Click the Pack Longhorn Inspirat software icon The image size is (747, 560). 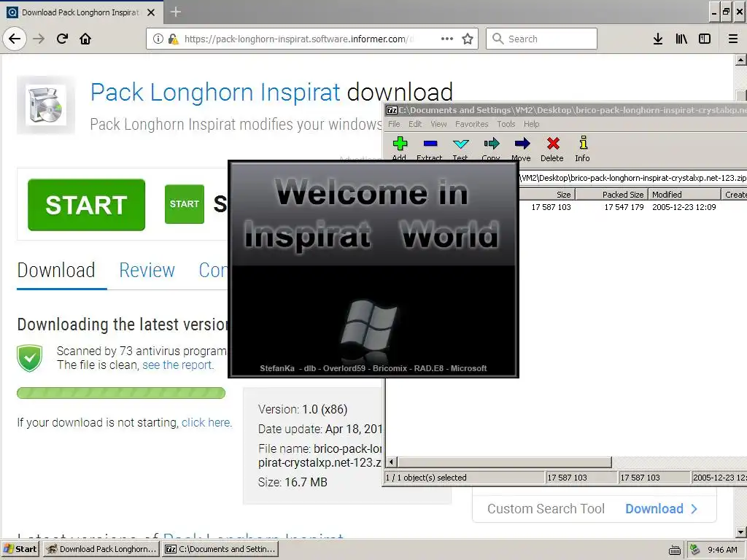pos(46,105)
